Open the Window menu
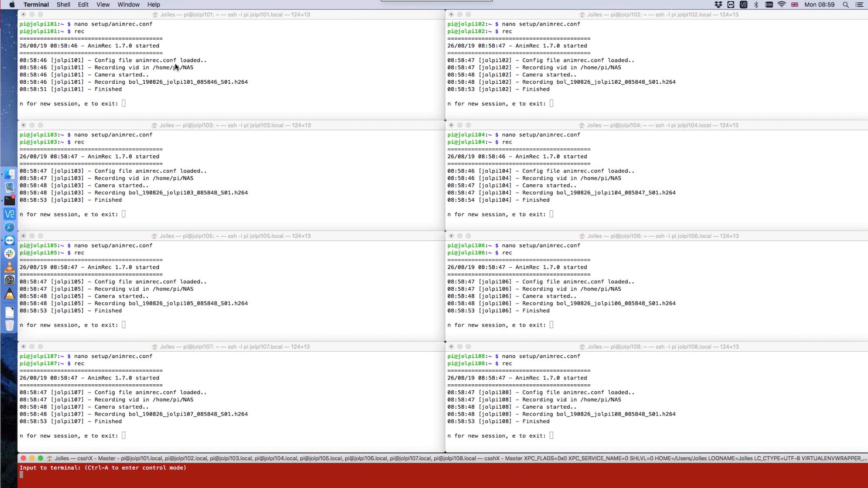The height and width of the screenshot is (488, 868). (x=128, y=4)
